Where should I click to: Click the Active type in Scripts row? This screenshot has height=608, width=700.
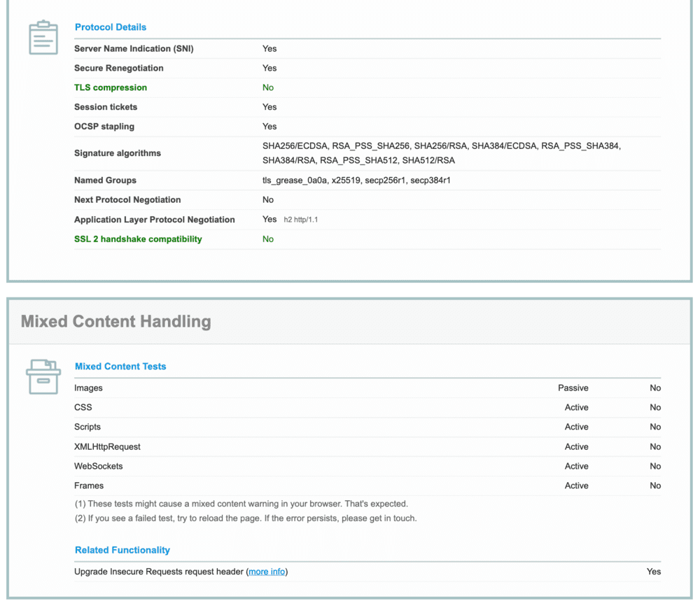(576, 427)
